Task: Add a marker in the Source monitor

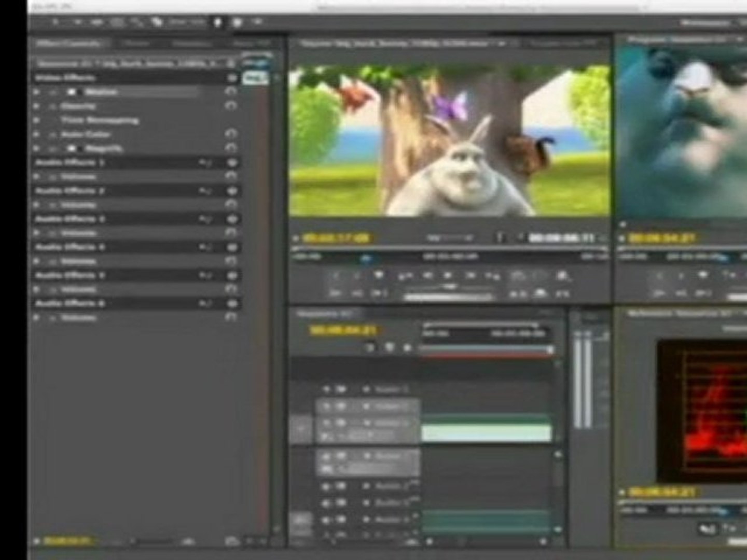Action: click(x=379, y=275)
